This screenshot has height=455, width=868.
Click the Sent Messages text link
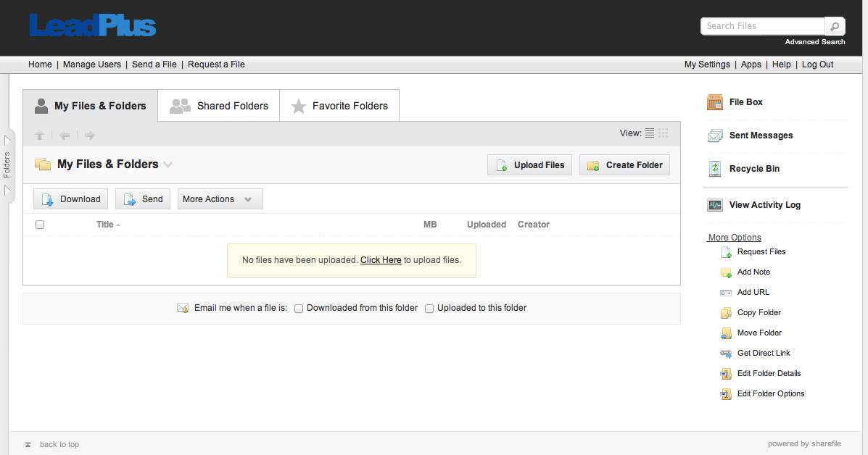(761, 135)
